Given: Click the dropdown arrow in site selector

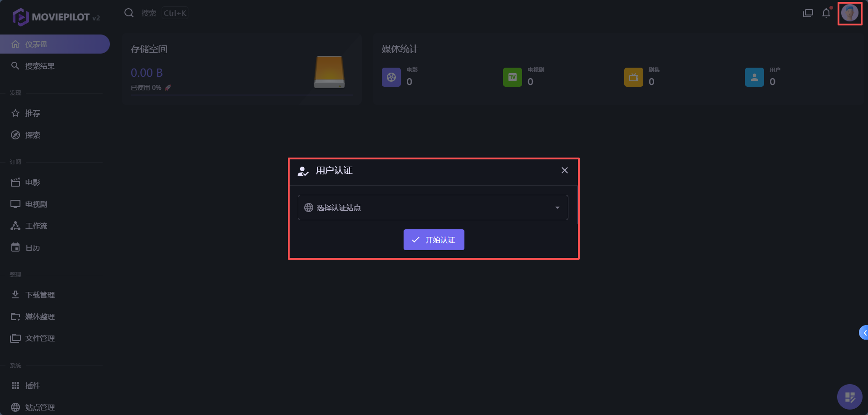Looking at the screenshot, I should pyautogui.click(x=557, y=207).
